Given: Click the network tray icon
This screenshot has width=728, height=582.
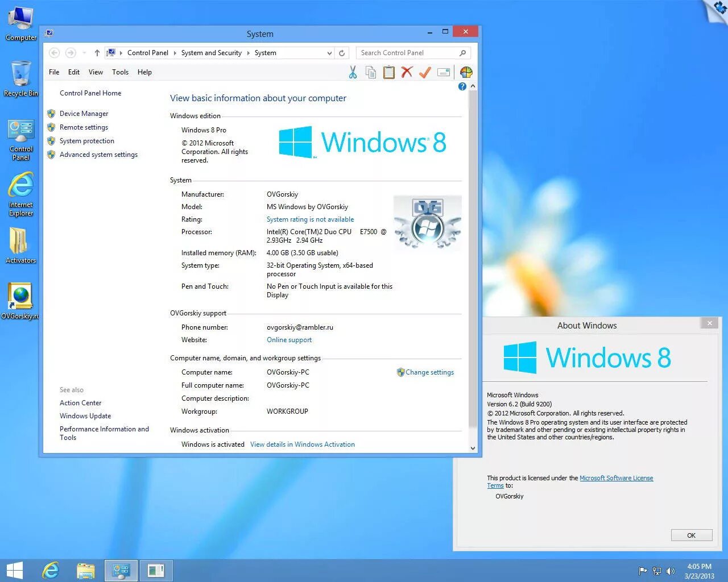Looking at the screenshot, I should [x=657, y=571].
